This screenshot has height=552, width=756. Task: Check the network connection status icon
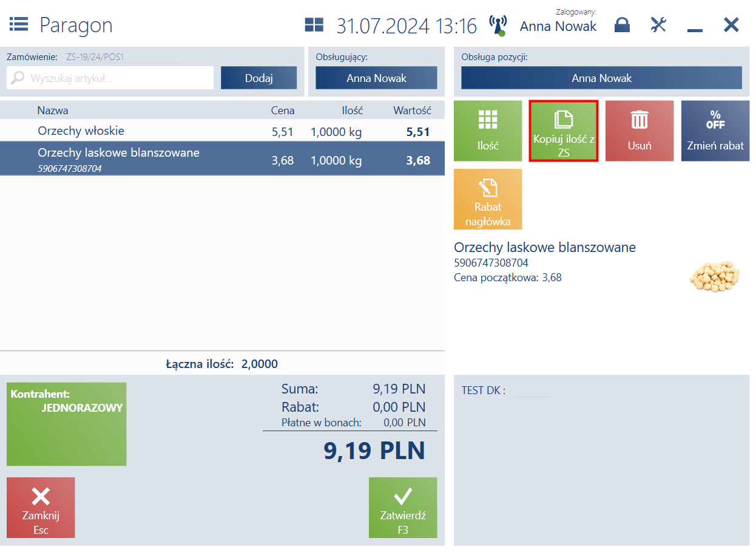(498, 26)
